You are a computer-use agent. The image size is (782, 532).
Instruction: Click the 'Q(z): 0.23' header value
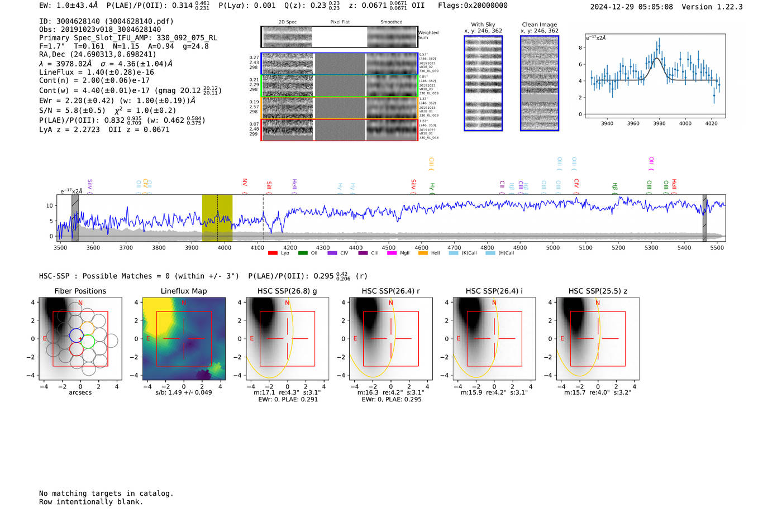click(305, 5)
